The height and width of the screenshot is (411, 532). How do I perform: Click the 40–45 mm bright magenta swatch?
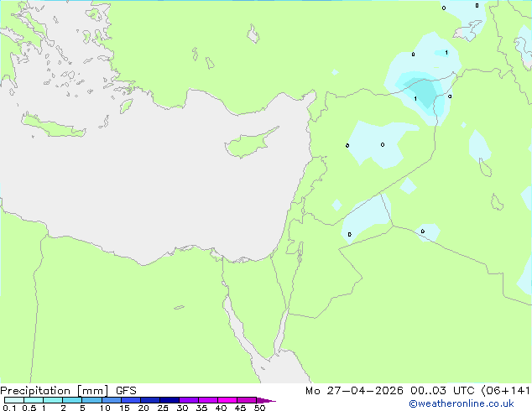coord(227,400)
